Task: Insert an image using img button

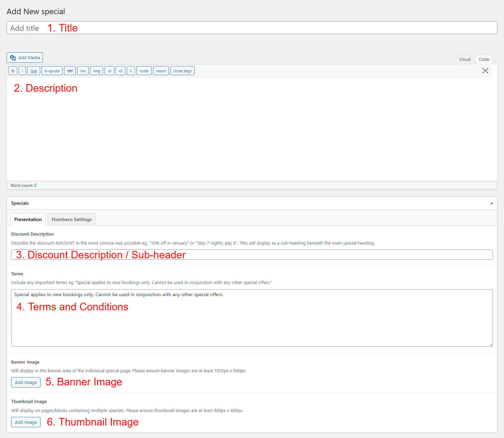Action: coord(96,71)
